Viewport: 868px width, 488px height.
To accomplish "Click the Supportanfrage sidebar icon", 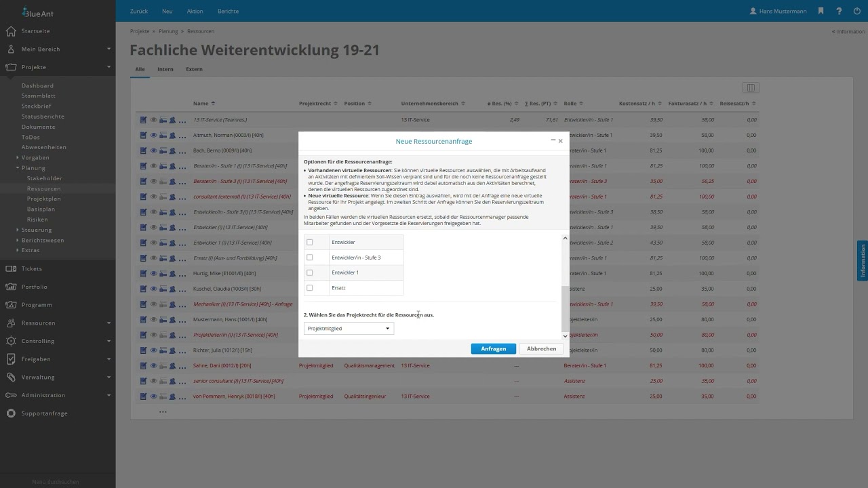I will (11, 413).
